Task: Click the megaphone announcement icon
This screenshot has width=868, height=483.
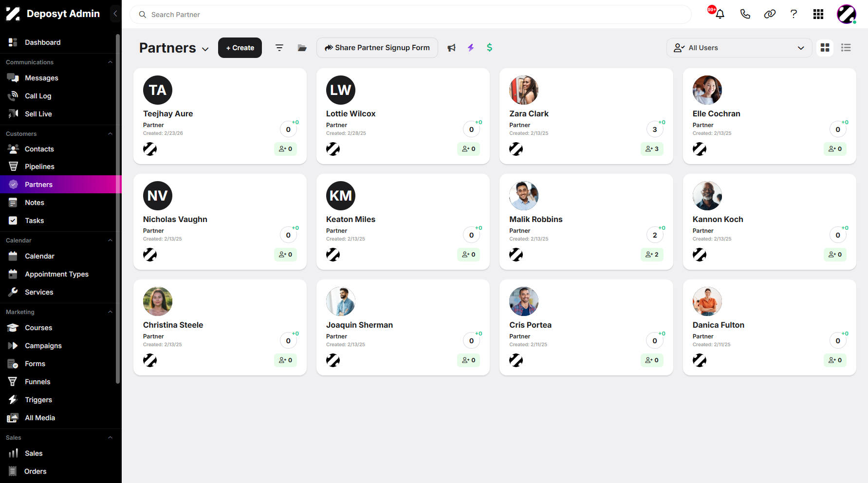Action: coord(452,48)
